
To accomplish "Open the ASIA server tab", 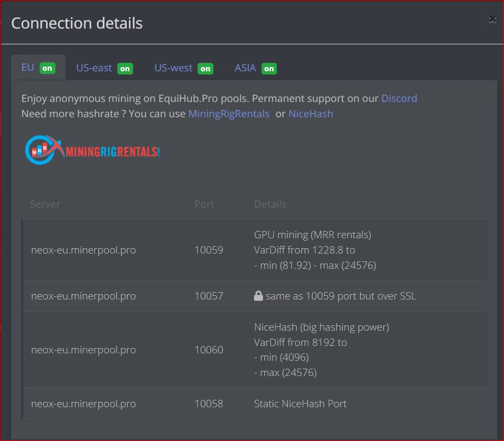I will [x=256, y=68].
